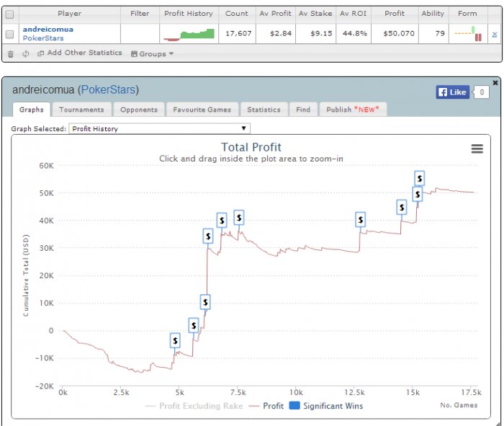Click the remove row icon at the row's end
Viewport: 504px width, 426px height.
(494, 34)
